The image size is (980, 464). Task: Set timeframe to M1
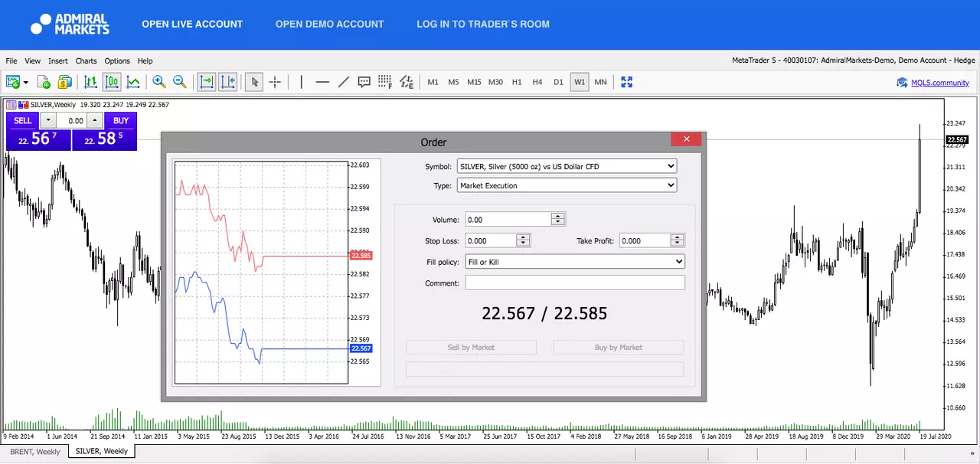click(x=433, y=82)
